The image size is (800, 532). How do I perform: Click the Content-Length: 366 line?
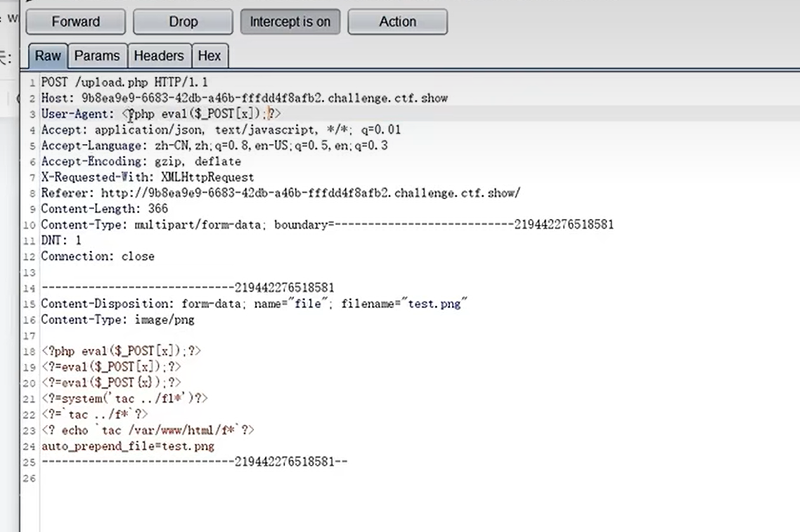coord(105,209)
